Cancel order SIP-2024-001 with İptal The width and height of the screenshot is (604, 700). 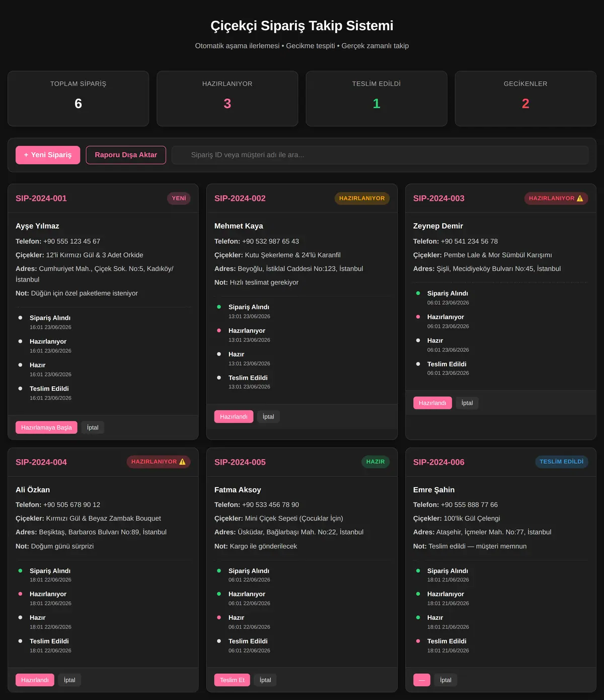(93, 428)
